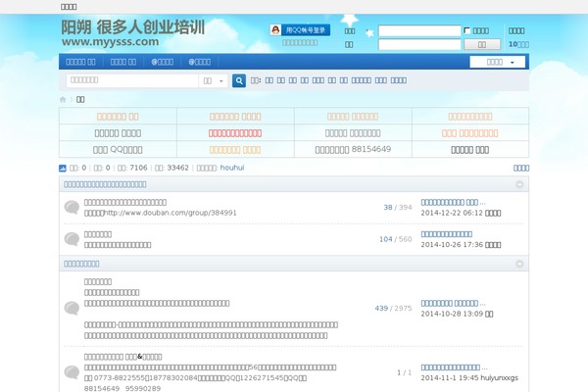This screenshot has height=392, width=588.
Task: Click the QQ penguin login icon
Action: (275, 30)
